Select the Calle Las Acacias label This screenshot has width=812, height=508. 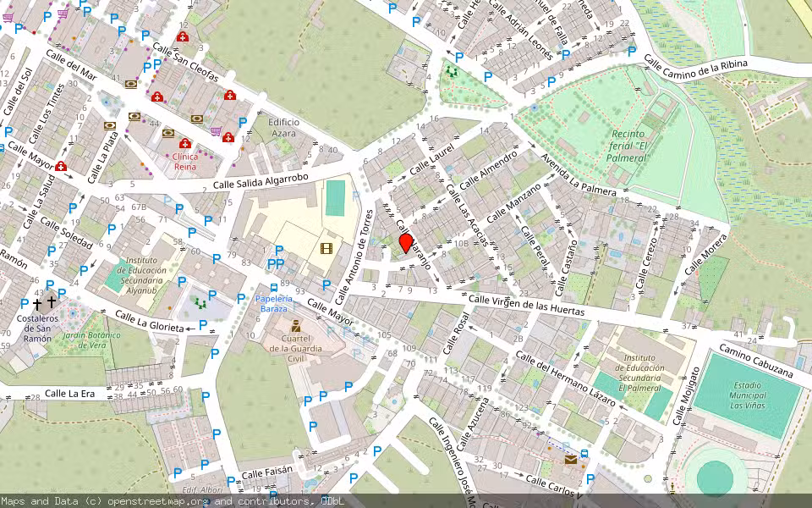tap(467, 213)
